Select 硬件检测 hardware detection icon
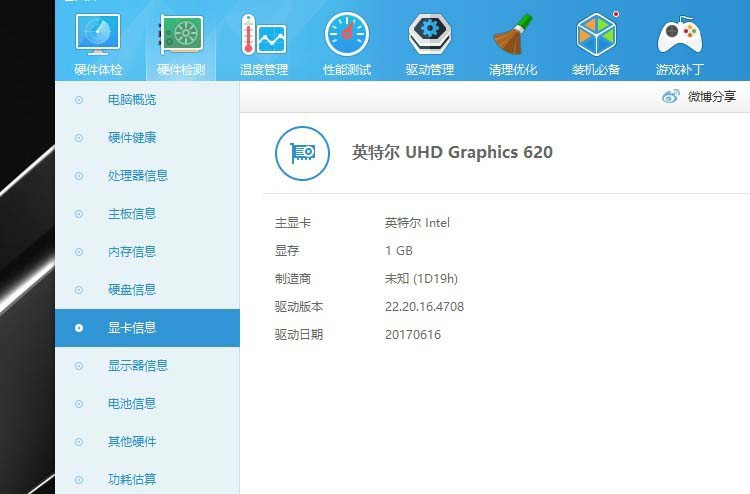 pos(181,34)
